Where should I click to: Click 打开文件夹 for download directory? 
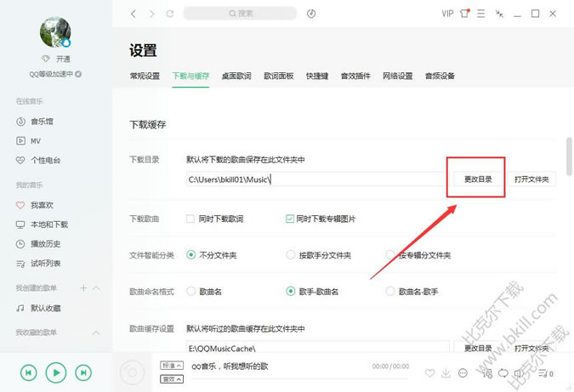click(531, 179)
